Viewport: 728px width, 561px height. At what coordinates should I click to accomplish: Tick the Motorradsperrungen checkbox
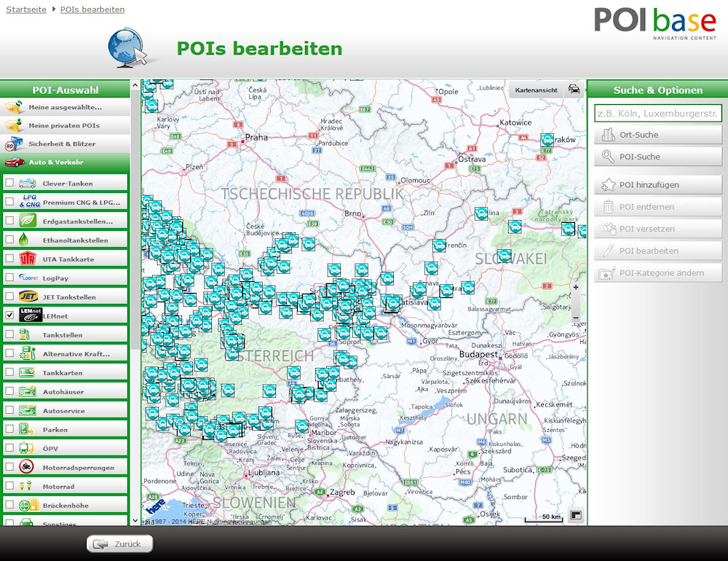pyautogui.click(x=9, y=467)
